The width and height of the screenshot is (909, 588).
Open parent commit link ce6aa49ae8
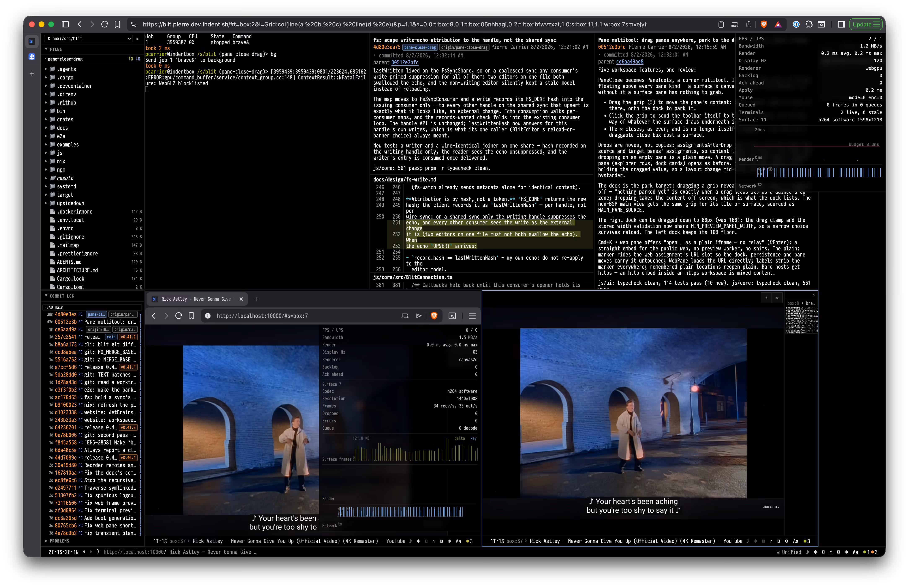pyautogui.click(x=630, y=61)
